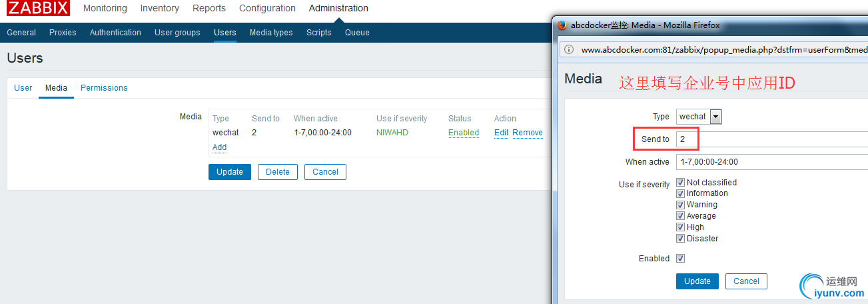
Task: Click the When active input field
Action: (772, 162)
